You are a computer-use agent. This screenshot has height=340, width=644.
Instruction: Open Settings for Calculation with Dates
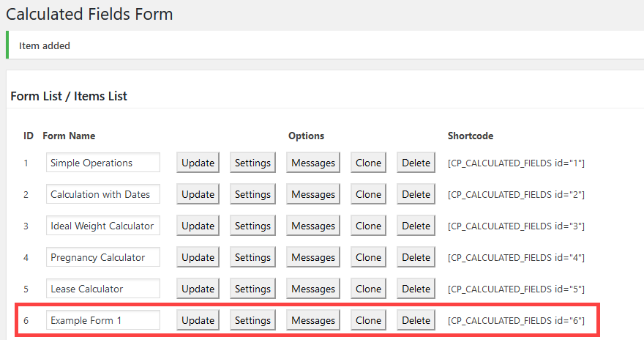[x=252, y=194]
